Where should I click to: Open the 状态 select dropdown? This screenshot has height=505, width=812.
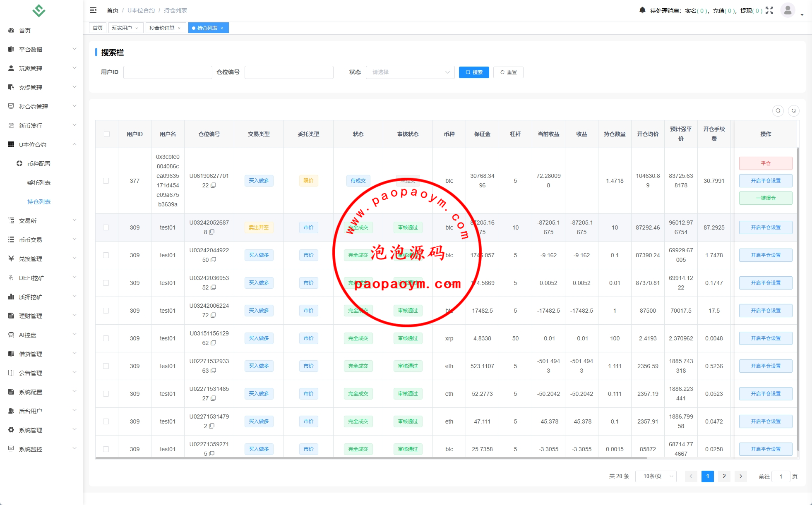pos(410,72)
